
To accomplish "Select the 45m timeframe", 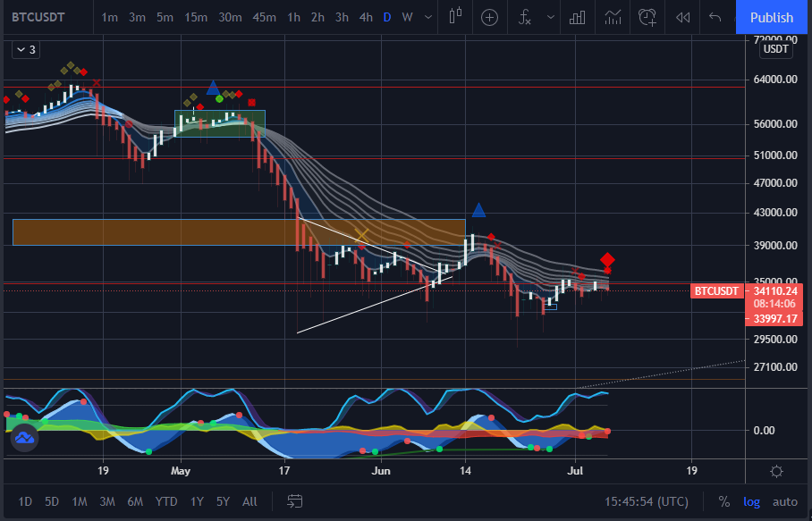I will pos(264,17).
